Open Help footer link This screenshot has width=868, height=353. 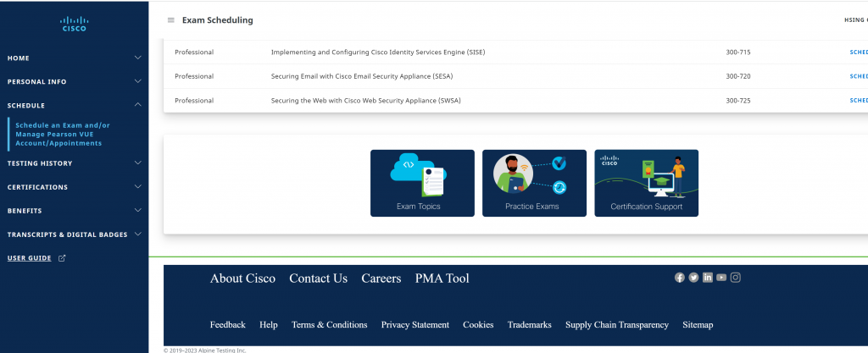[x=269, y=325]
